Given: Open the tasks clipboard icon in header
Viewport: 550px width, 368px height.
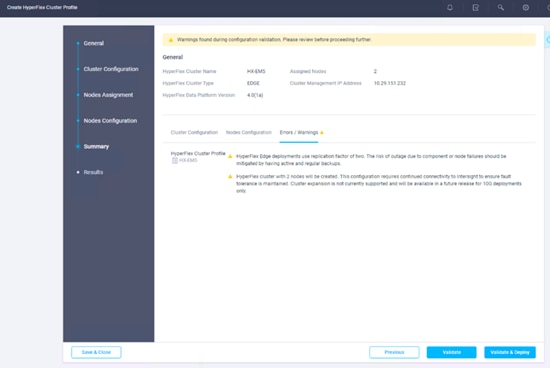Looking at the screenshot, I should coord(475,7).
